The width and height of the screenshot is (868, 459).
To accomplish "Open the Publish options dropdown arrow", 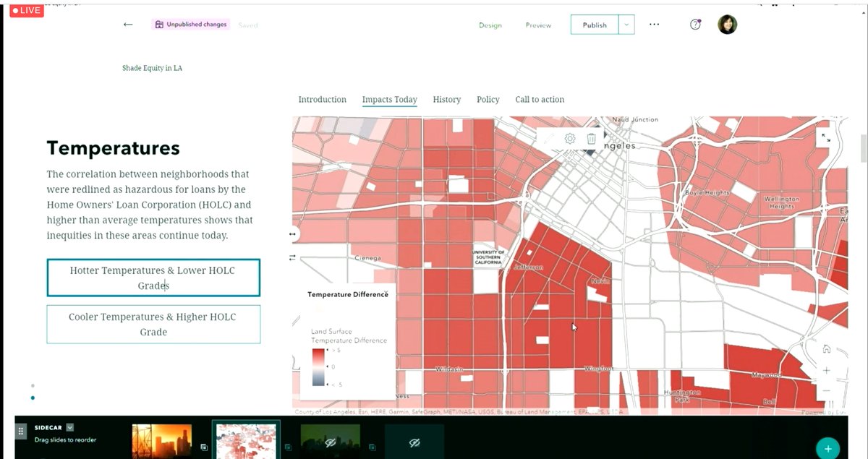I will pos(626,25).
